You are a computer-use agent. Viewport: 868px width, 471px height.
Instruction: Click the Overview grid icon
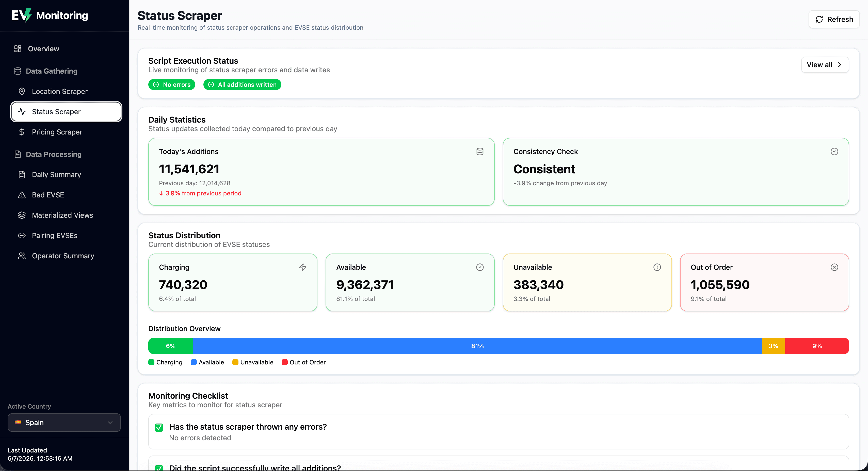click(x=18, y=49)
